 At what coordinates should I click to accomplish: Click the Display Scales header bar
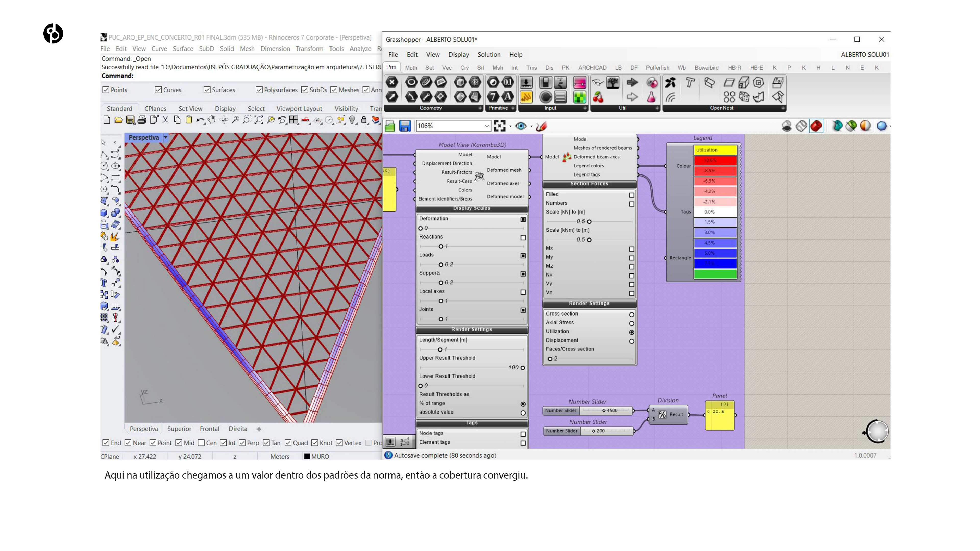pos(471,208)
